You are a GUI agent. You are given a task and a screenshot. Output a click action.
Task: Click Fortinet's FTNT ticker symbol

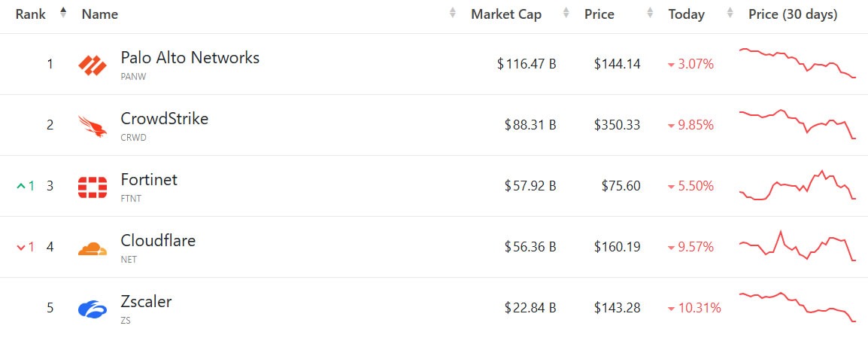tap(131, 199)
